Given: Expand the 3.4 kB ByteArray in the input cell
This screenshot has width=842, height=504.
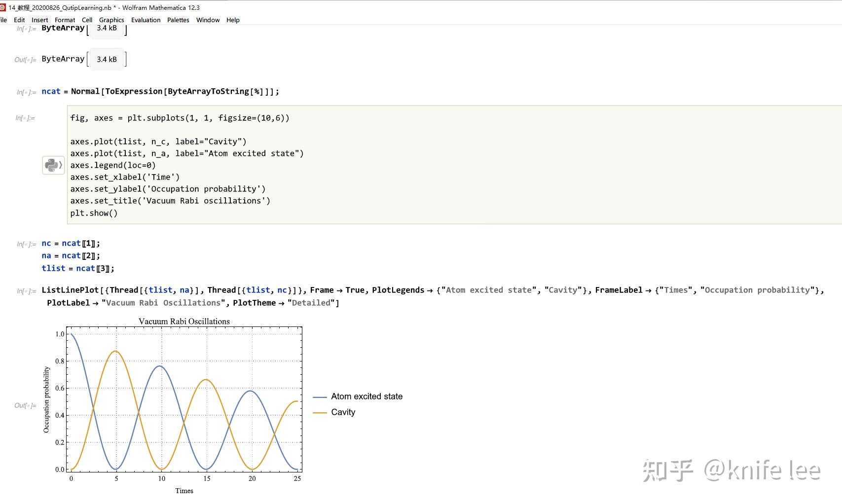Looking at the screenshot, I should point(106,28).
